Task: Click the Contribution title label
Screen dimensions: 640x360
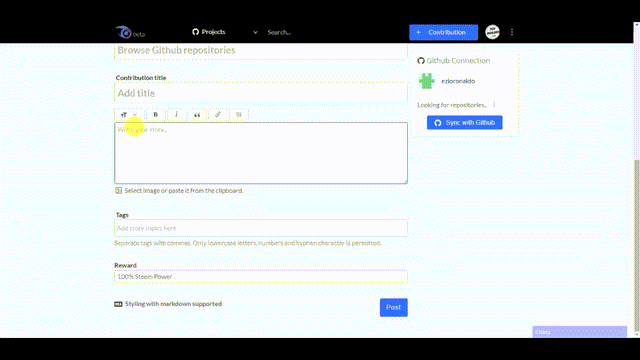Action: pos(141,78)
